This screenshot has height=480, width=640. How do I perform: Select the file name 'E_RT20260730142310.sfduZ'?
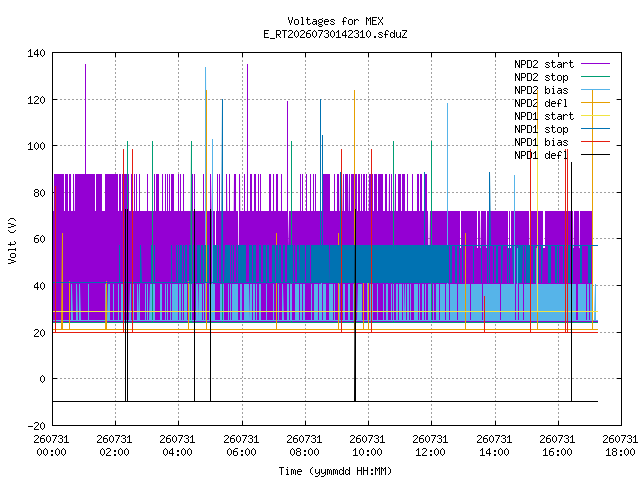tap(335, 34)
